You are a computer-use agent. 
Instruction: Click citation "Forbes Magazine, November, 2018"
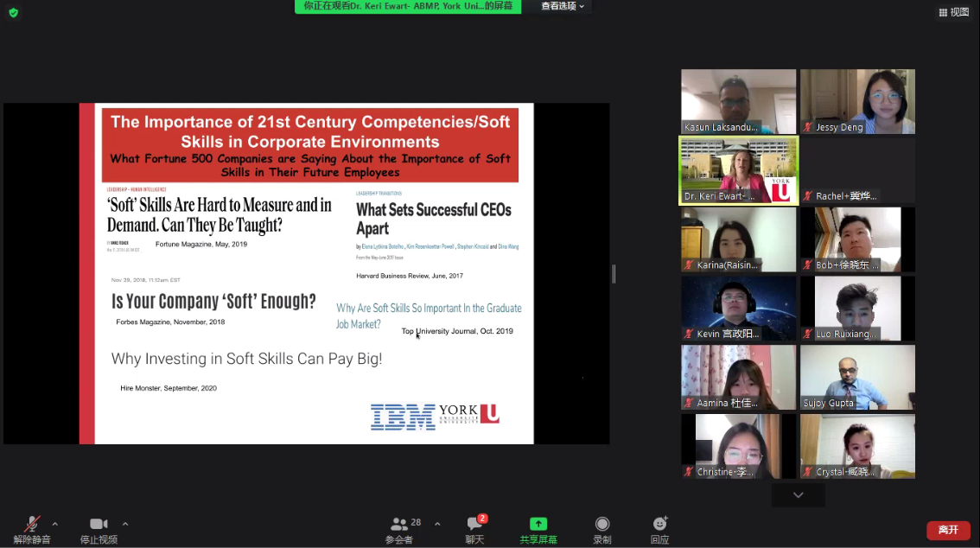click(x=170, y=322)
